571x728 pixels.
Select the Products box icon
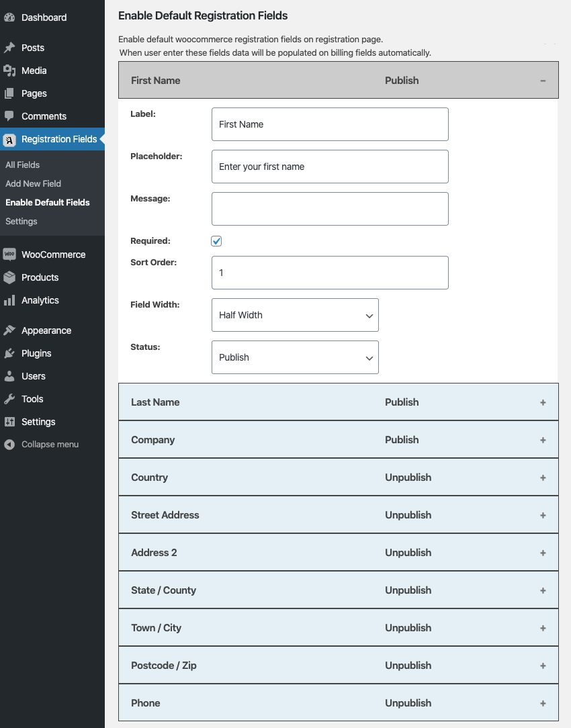(10, 277)
